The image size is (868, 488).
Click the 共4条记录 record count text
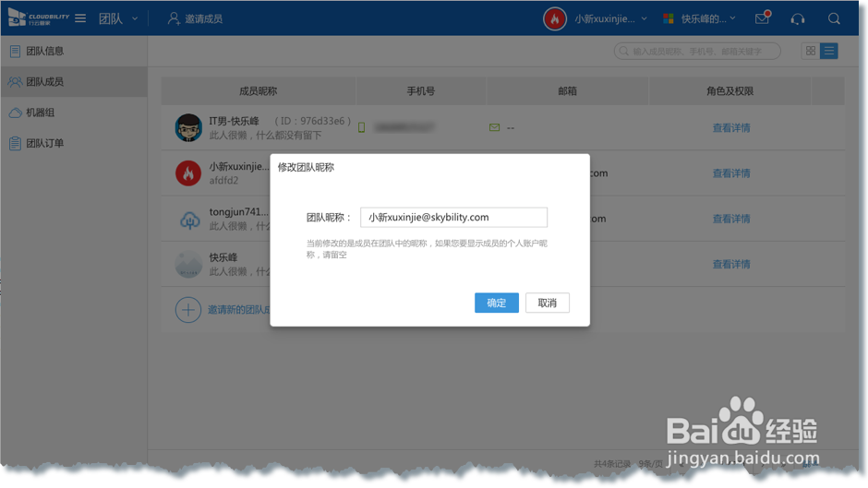[612, 464]
